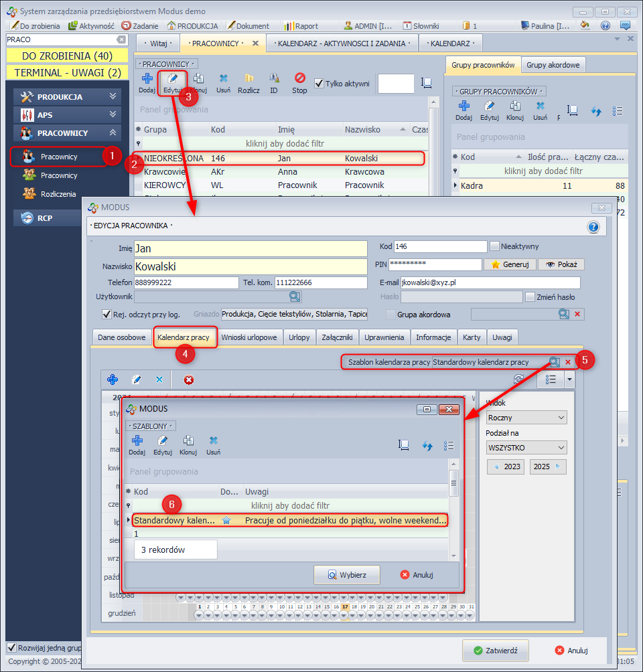This screenshot has height=672, width=643.
Task: Open the Widok Roczny dropdown
Action: (526, 418)
